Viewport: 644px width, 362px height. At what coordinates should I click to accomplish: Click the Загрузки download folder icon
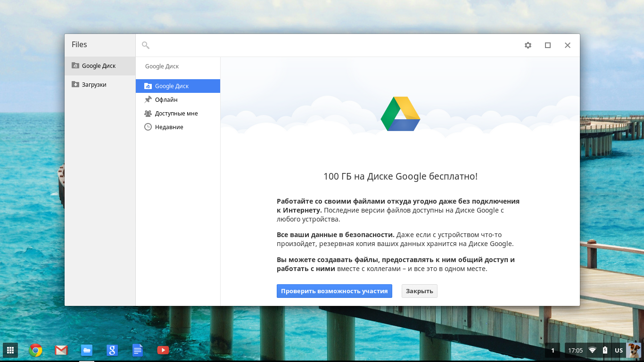pyautogui.click(x=75, y=84)
